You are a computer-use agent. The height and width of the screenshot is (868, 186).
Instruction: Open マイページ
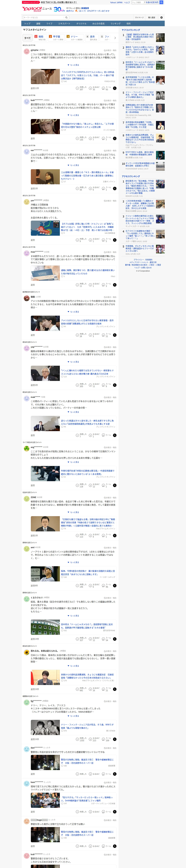[139, 18]
